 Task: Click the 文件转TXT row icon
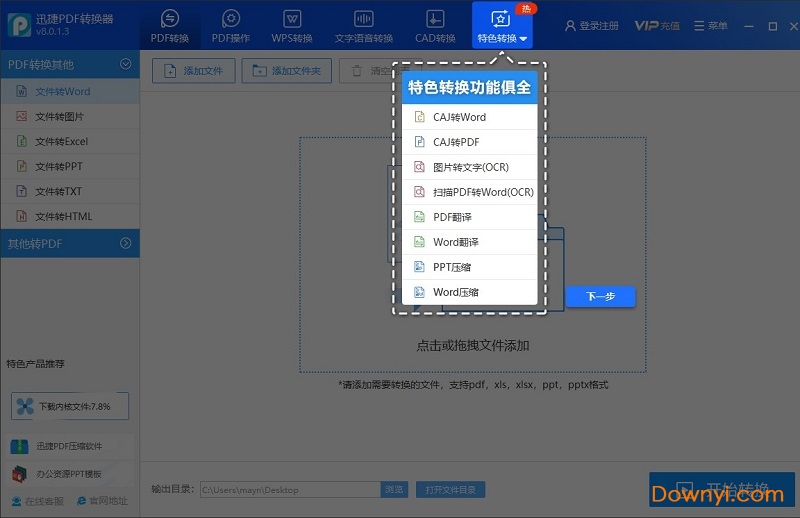pos(21,191)
